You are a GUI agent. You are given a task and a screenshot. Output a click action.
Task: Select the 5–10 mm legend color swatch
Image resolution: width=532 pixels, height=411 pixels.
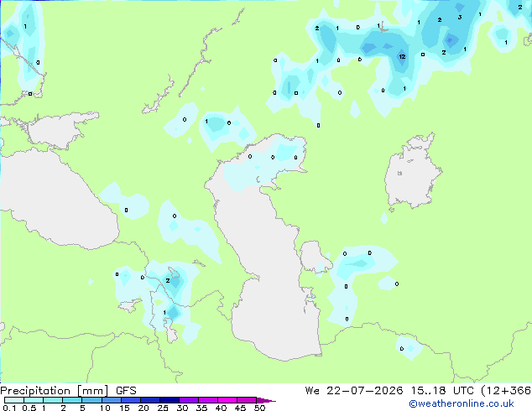[x=91, y=400]
